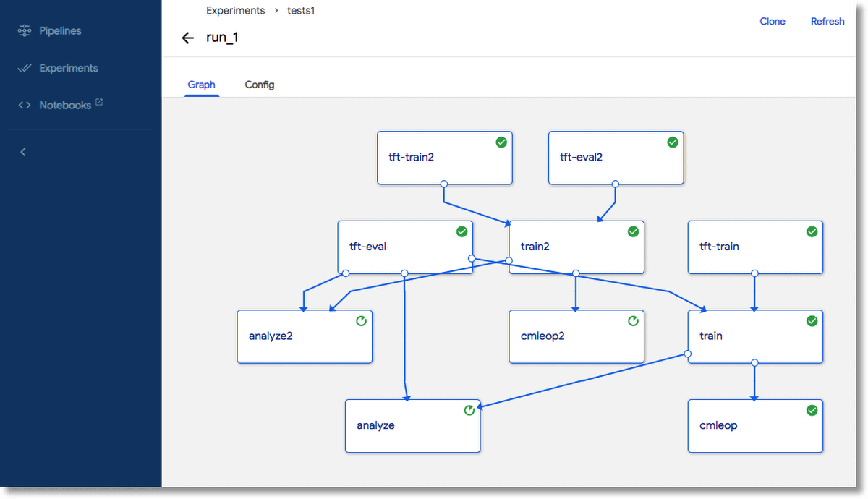Select the tft-eval2 graph node

[x=616, y=158]
